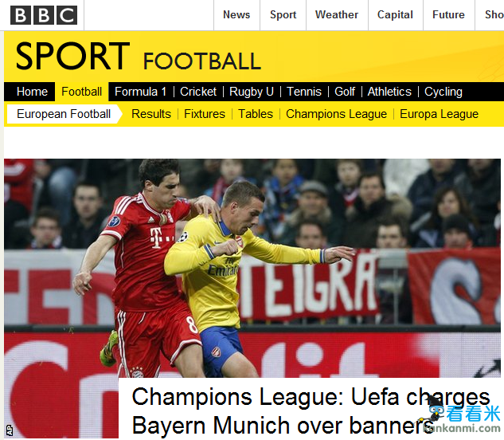Select the Football tab
The image size is (504, 440).
coord(82,92)
